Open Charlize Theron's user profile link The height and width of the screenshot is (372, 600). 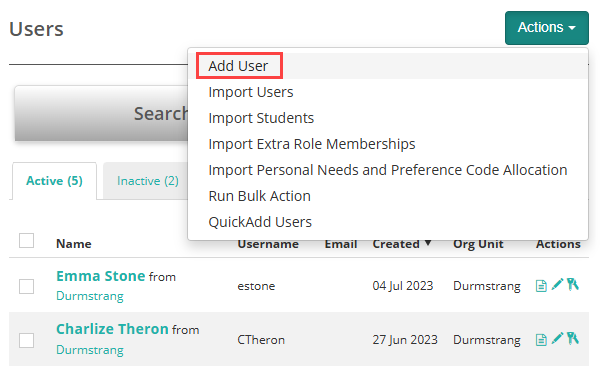112,329
